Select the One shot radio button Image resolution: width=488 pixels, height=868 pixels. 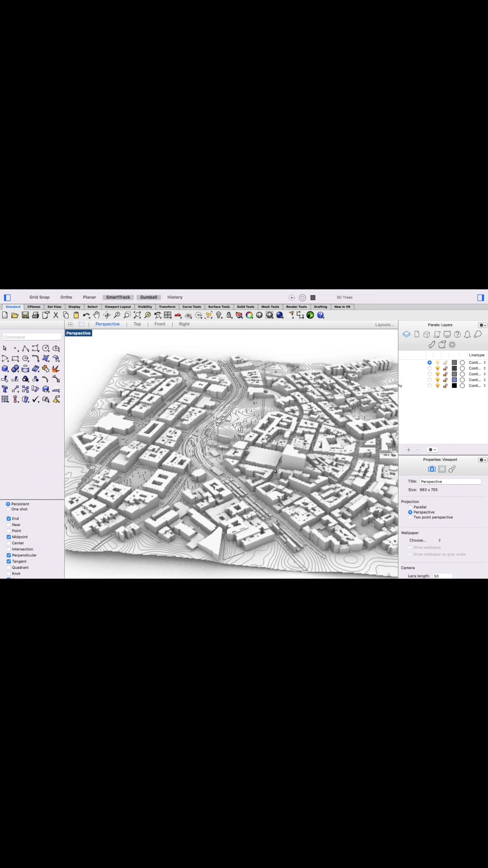(8, 509)
